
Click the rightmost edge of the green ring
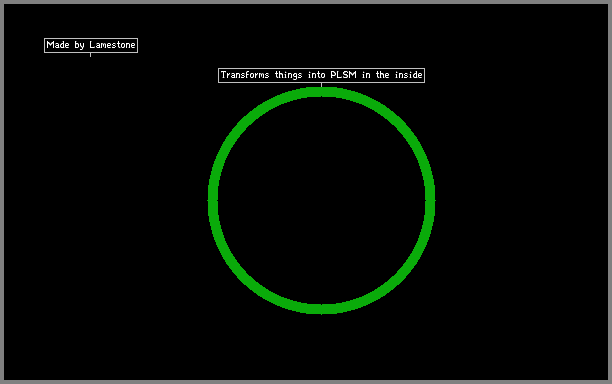(430, 201)
